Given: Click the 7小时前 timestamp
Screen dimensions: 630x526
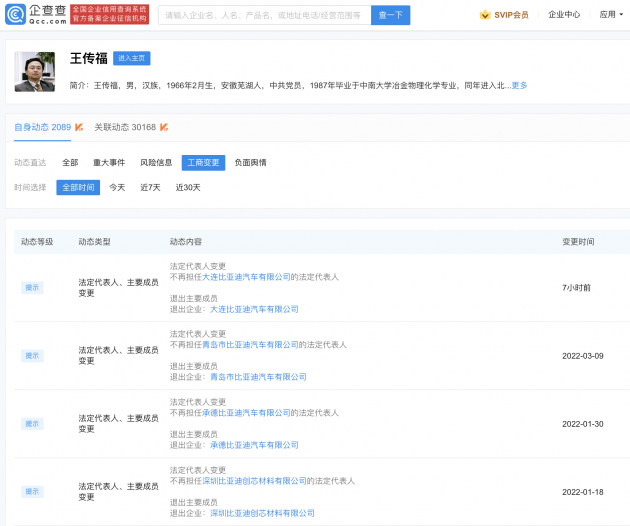Looking at the screenshot, I should (x=576, y=288).
